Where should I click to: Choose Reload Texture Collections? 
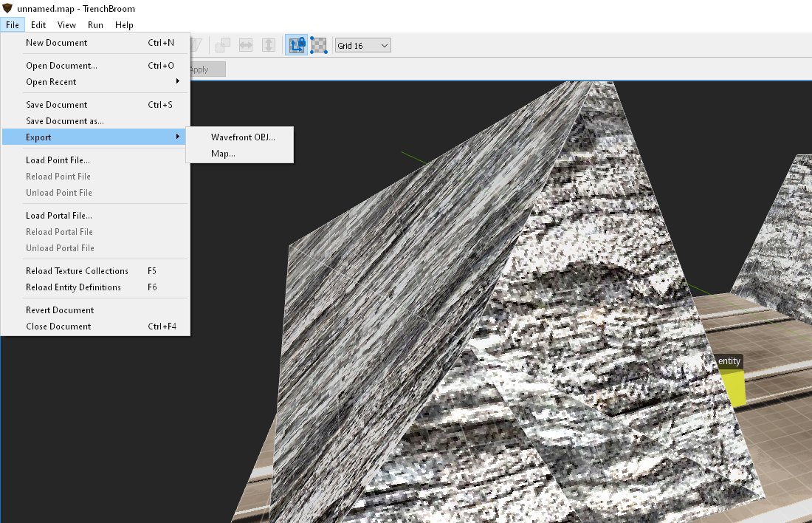click(x=78, y=271)
